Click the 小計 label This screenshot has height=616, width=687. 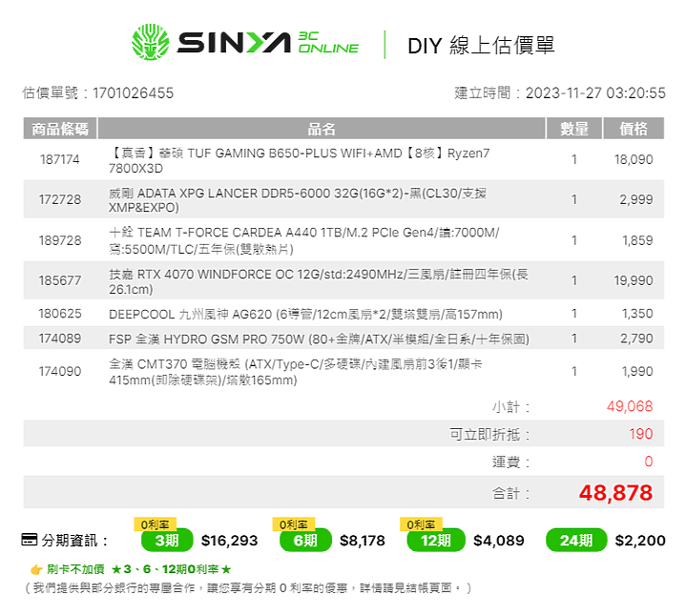click(x=510, y=407)
